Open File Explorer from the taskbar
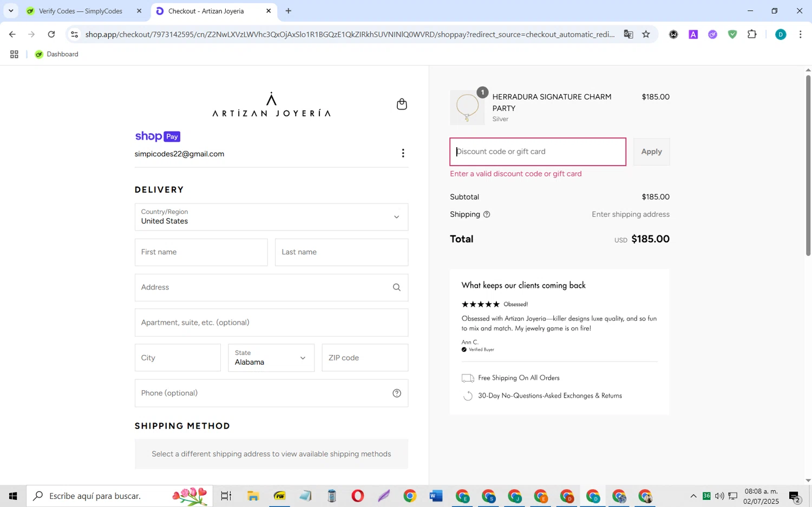812x507 pixels. [x=253, y=496]
